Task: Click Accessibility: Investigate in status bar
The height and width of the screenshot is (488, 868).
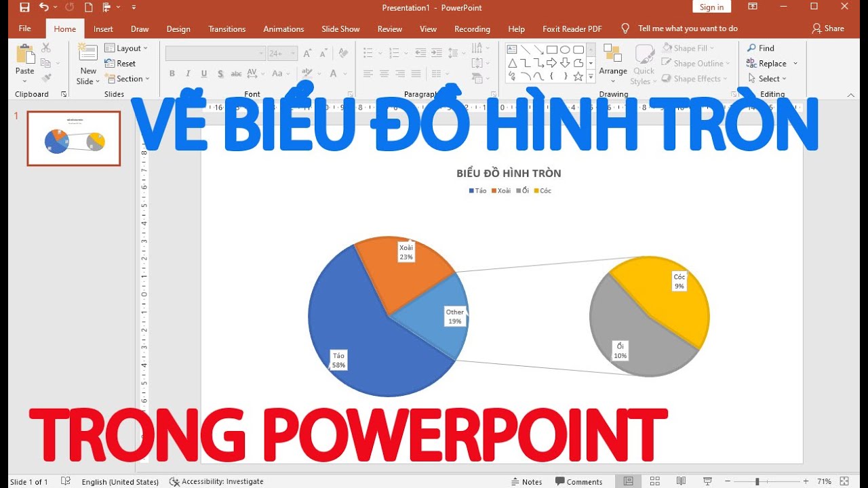Action: tap(216, 482)
